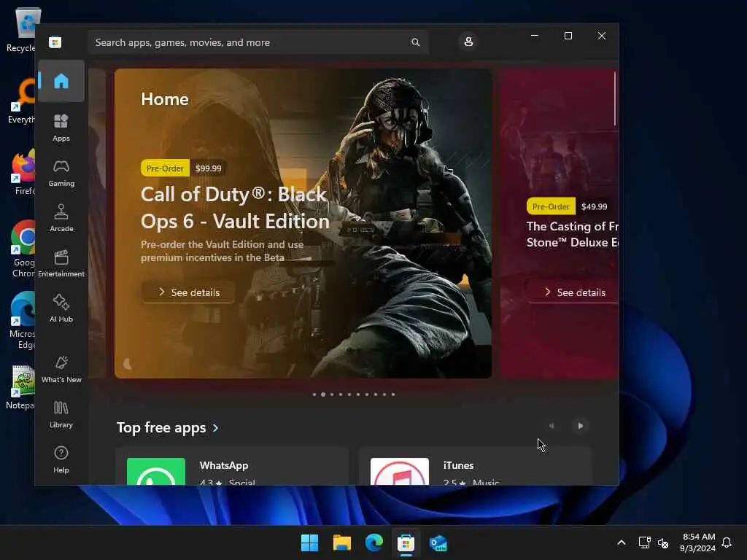This screenshot has width=747, height=560.
Task: Open the network status tray icon
Action: 644,542
